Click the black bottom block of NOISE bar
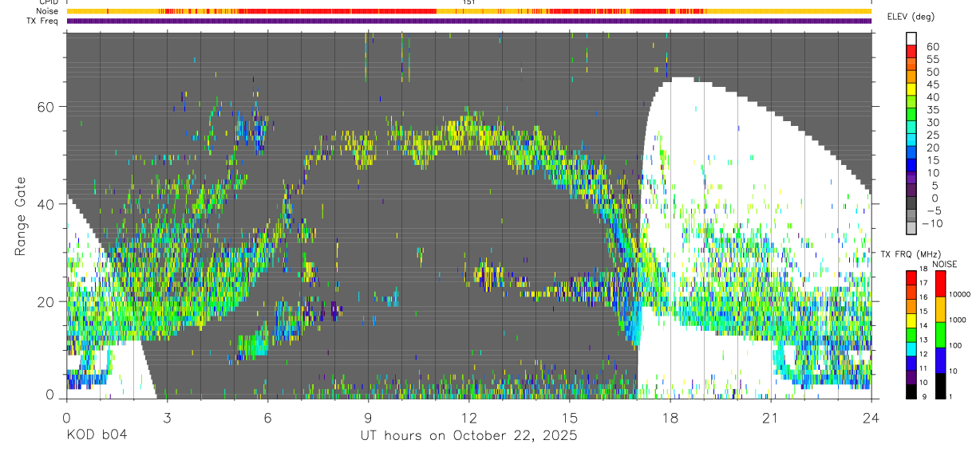980x452 pixels. coord(940,385)
